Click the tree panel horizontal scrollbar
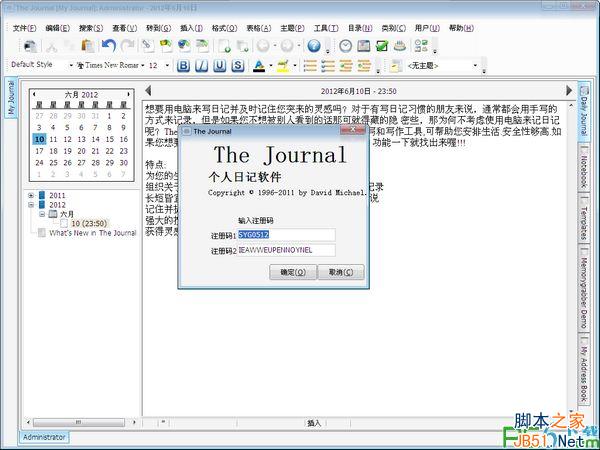This screenshot has height=450, width=600. click(x=81, y=422)
